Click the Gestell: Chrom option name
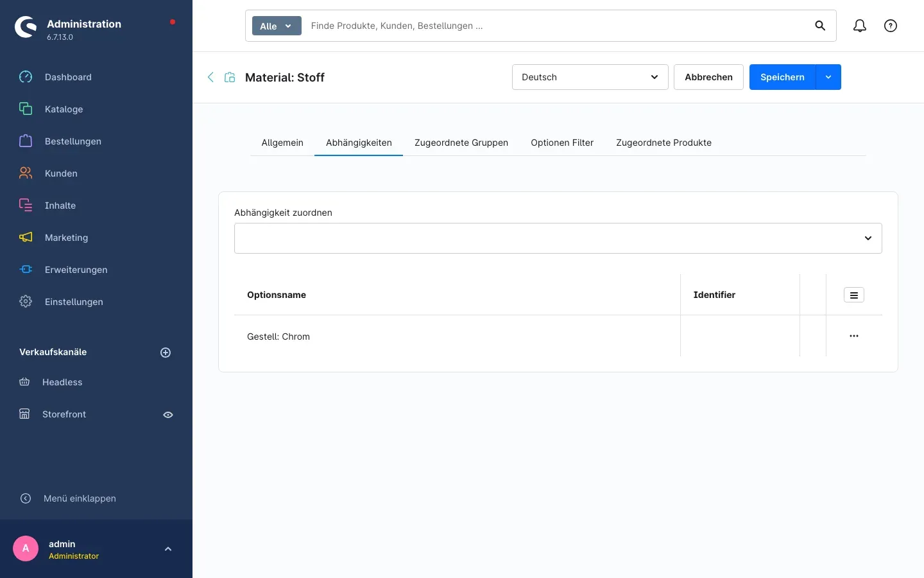The image size is (924, 578). 278,337
